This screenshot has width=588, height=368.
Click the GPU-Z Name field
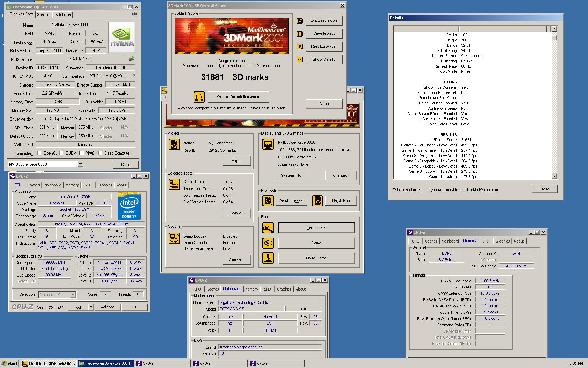pyautogui.click(x=71, y=25)
